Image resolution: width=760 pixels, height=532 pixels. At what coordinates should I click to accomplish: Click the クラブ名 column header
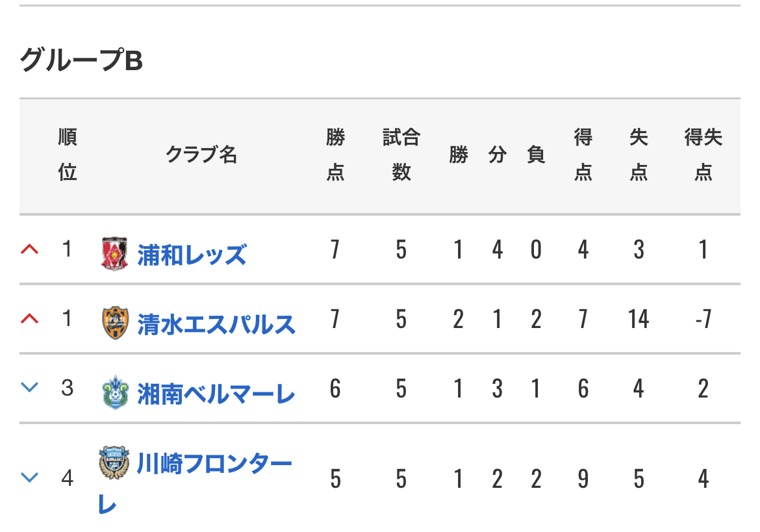[201, 155]
